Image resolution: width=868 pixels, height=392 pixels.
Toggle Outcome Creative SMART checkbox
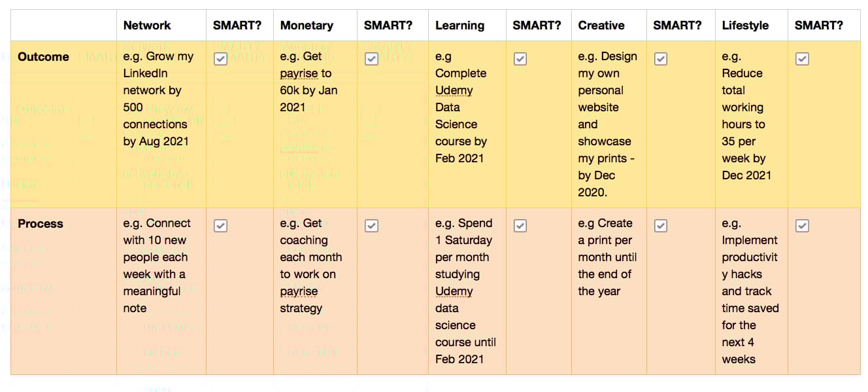(x=661, y=59)
